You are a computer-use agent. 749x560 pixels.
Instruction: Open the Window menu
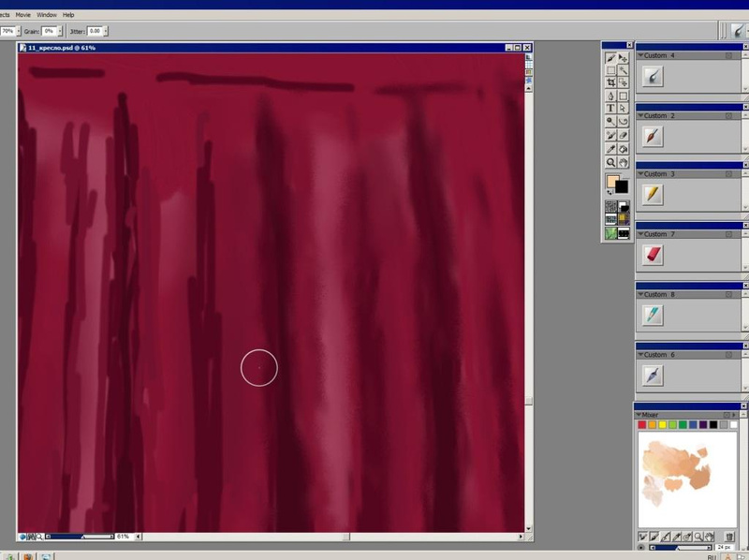(x=47, y=15)
